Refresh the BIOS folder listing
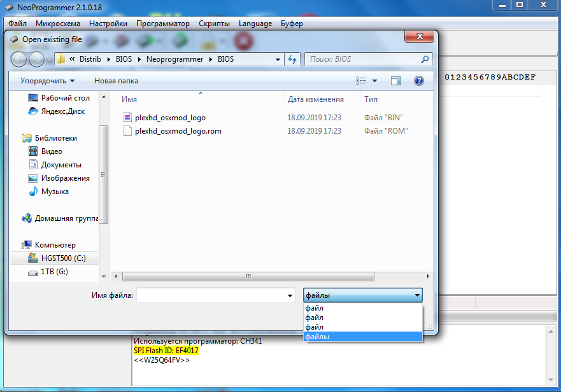This screenshot has height=392, width=561. pyautogui.click(x=292, y=59)
